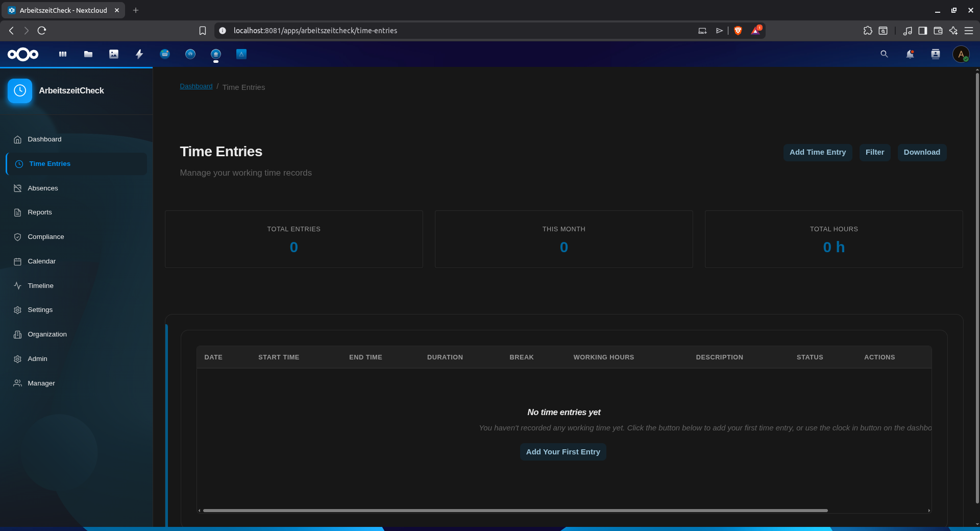Switch to the Absences sidebar section
980x531 pixels.
42,188
